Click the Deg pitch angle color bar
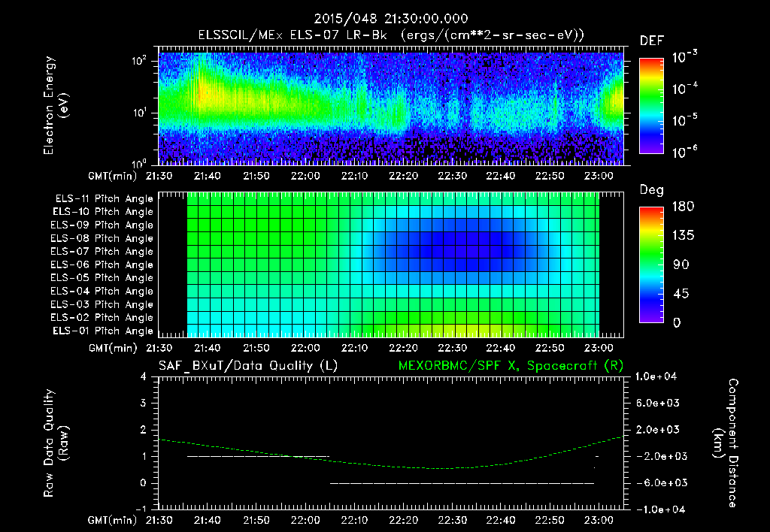The height and width of the screenshot is (532, 770). tap(651, 264)
